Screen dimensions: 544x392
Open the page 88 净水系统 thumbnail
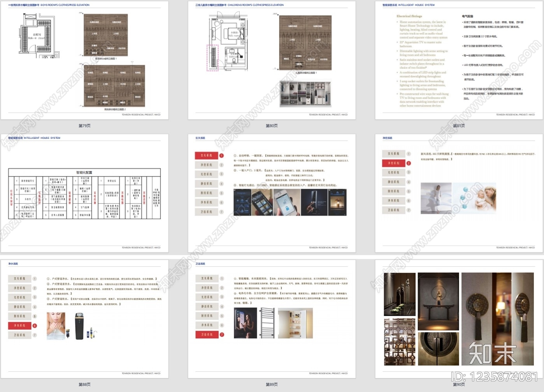pyautogui.click(x=84, y=319)
